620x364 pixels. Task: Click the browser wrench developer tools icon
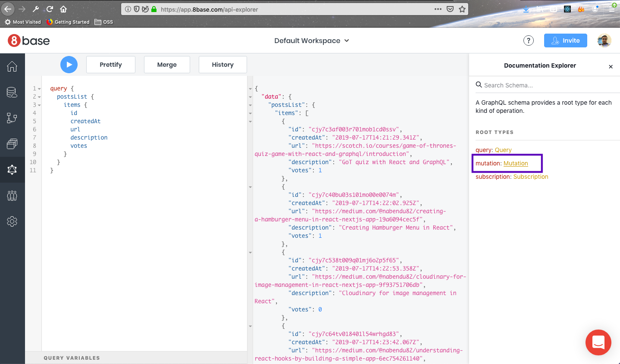pyautogui.click(x=36, y=9)
